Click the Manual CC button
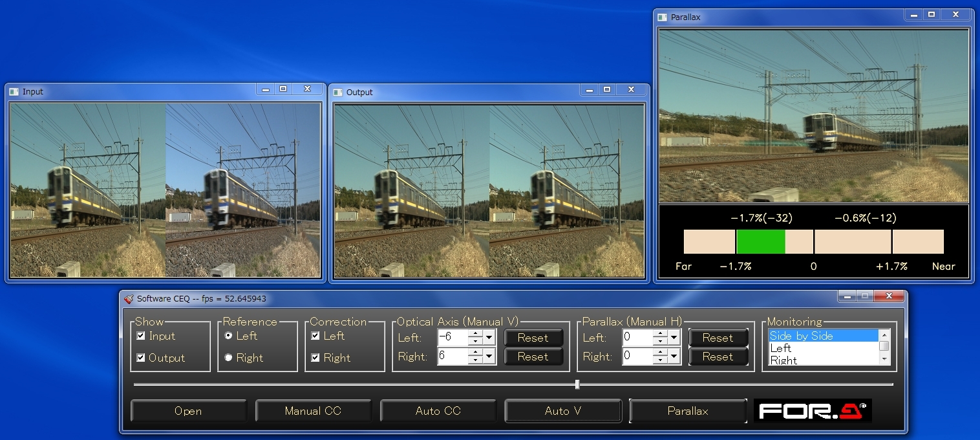This screenshot has width=980, height=440. [x=313, y=411]
